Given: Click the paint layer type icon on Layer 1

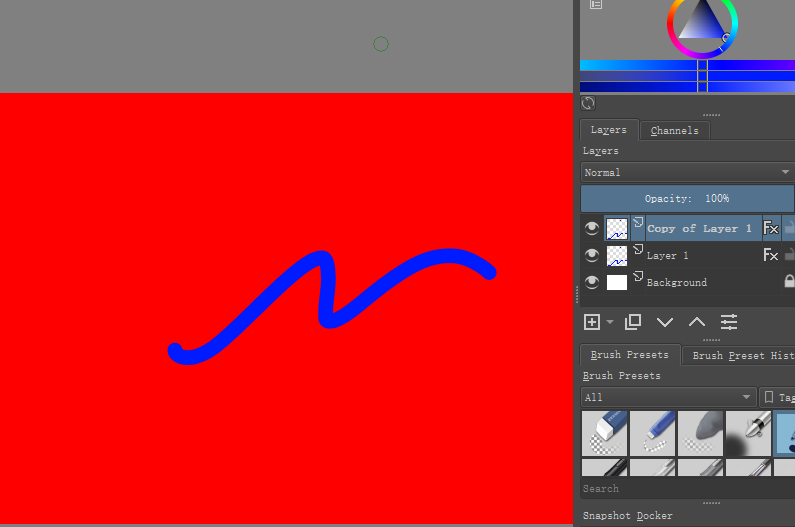Looking at the screenshot, I should 638,249.
